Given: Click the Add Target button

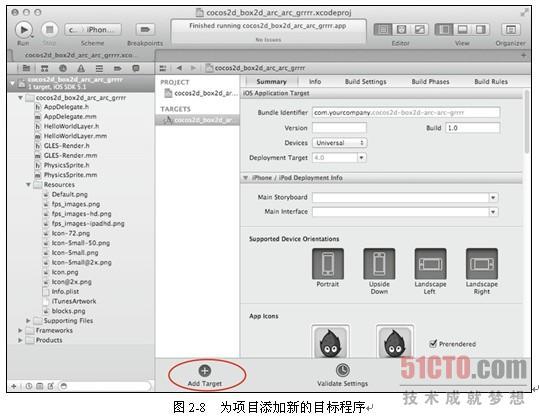Looking at the screenshot, I should (205, 376).
